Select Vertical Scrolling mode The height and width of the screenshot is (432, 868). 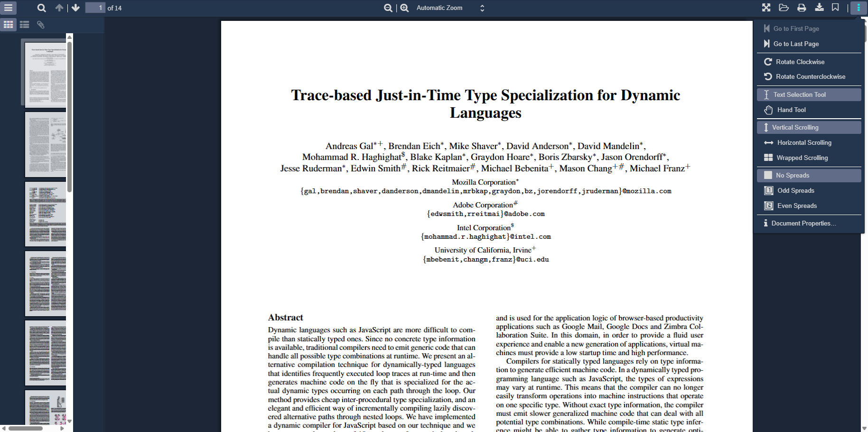tap(809, 127)
